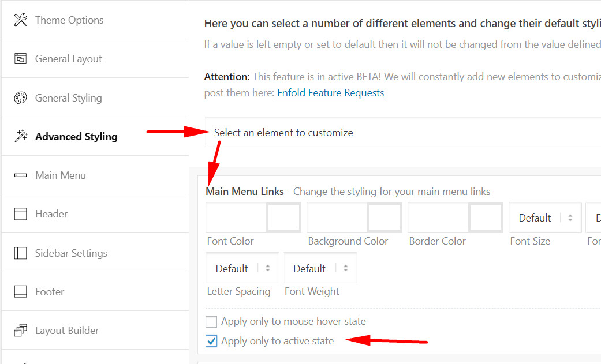Viewport: 601px width, 364px height.
Task: Click the Font Color text field
Action: click(236, 217)
